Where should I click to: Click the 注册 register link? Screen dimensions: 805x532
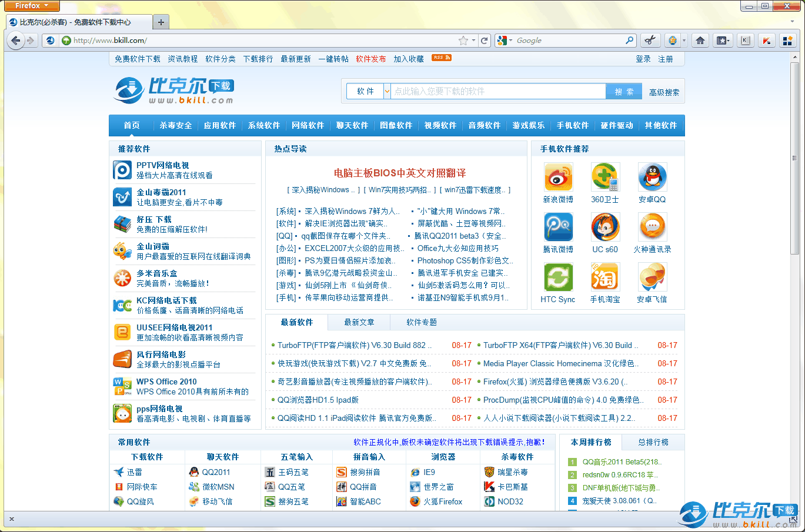(x=666, y=59)
